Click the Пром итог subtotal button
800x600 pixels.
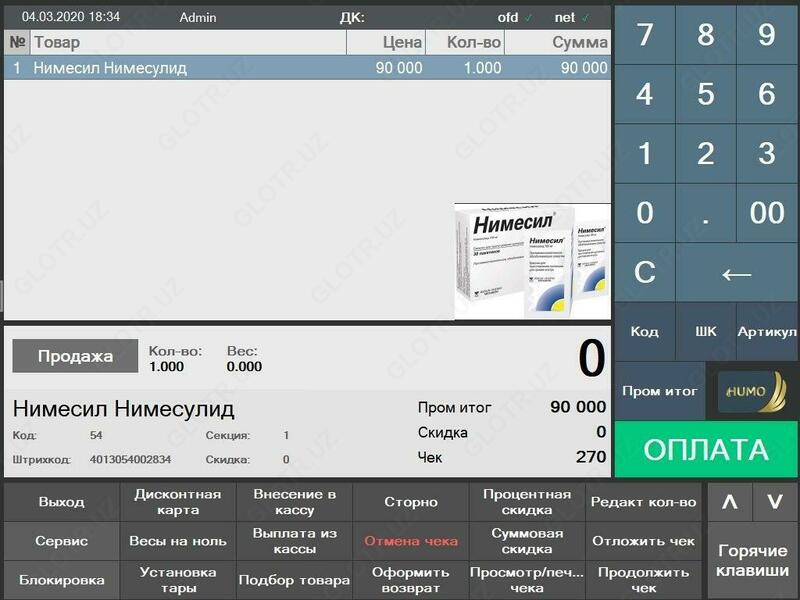click(659, 391)
